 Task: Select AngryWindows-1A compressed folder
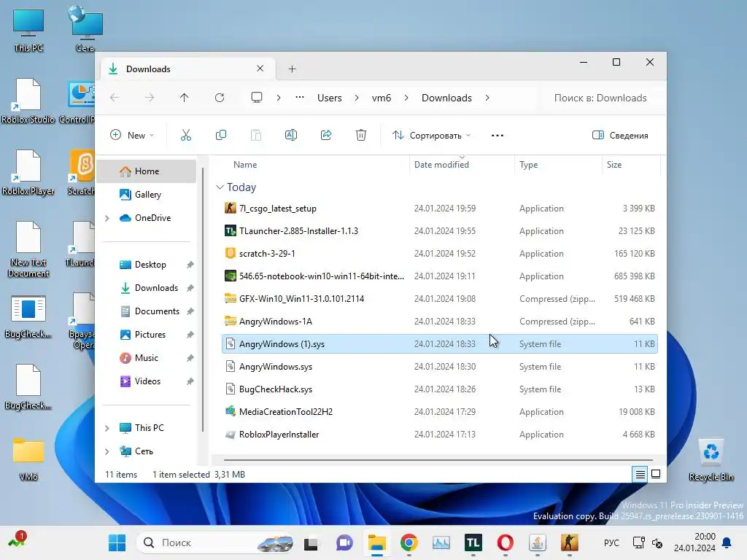(439, 321)
